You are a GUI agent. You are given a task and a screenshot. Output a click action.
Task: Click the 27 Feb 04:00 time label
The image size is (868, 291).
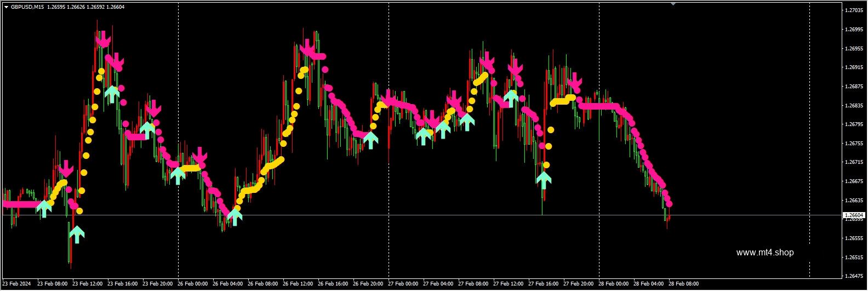pyautogui.click(x=438, y=284)
